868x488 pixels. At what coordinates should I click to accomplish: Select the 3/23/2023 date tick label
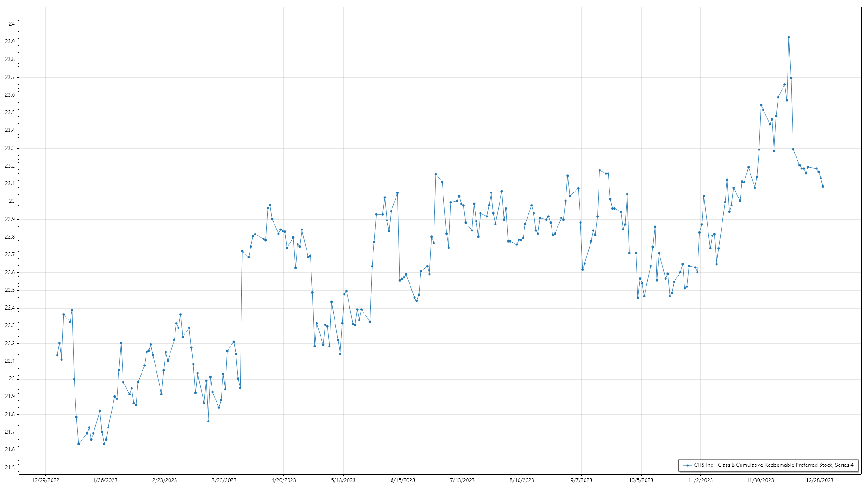point(224,480)
